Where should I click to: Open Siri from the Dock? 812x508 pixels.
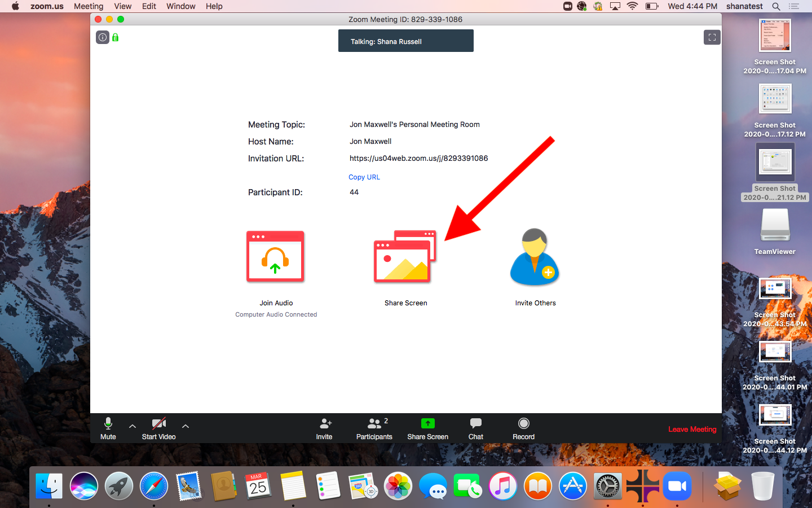point(84,485)
